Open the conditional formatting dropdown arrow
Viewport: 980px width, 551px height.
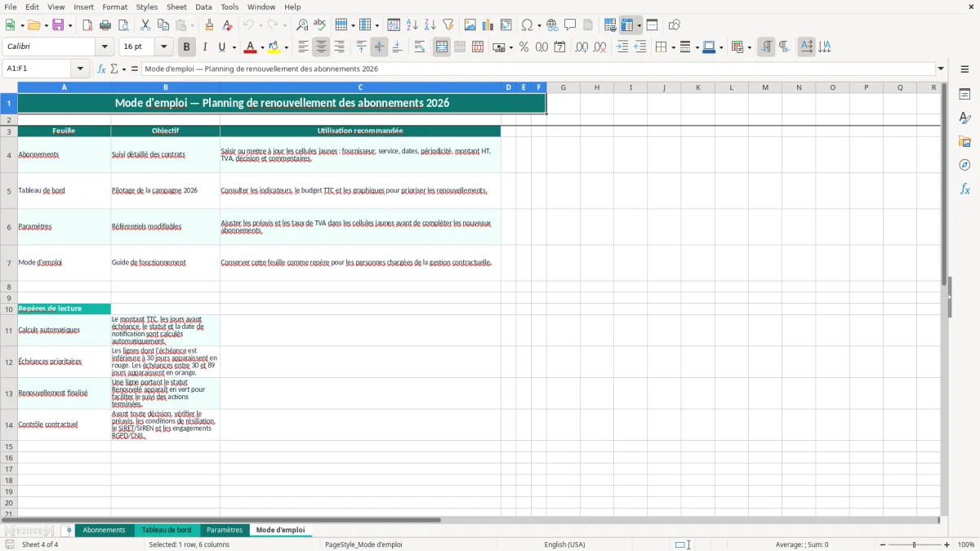click(x=749, y=47)
